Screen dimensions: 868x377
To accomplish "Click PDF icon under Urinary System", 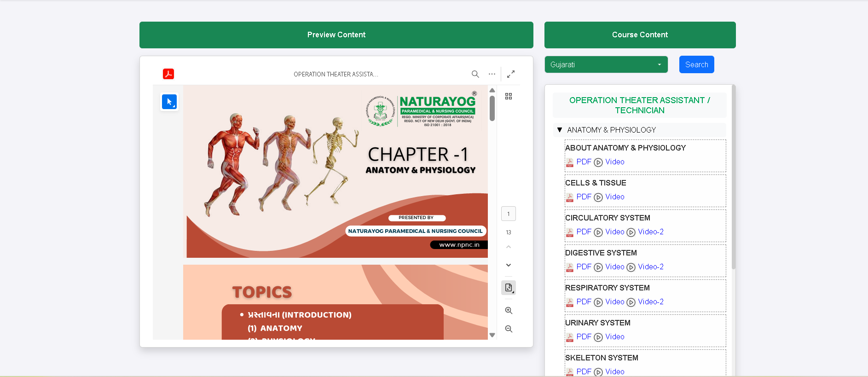I will [570, 337].
